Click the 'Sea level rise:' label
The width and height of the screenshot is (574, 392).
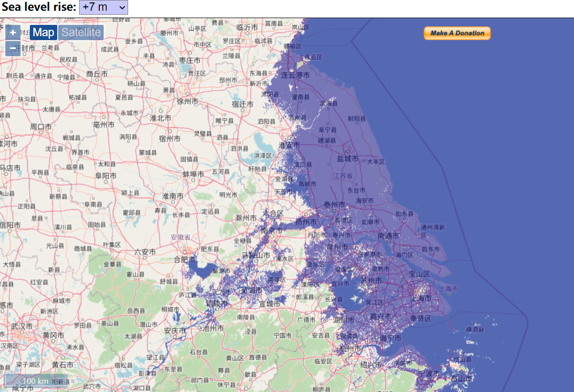[39, 7]
